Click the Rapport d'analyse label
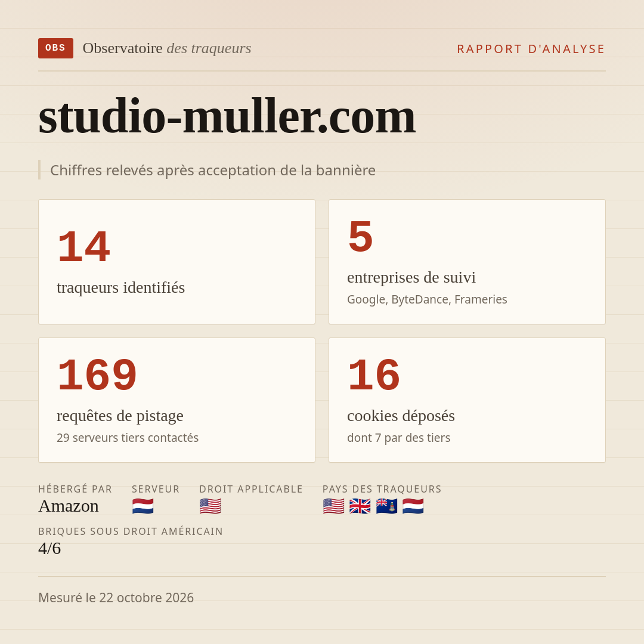The image size is (644, 644). click(x=531, y=49)
